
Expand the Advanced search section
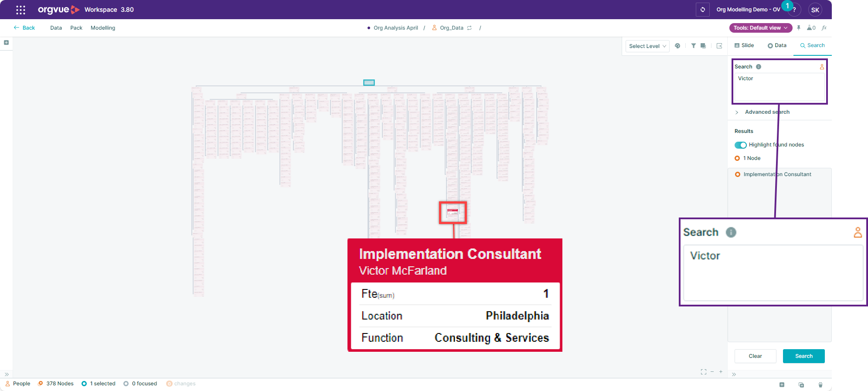tap(766, 112)
